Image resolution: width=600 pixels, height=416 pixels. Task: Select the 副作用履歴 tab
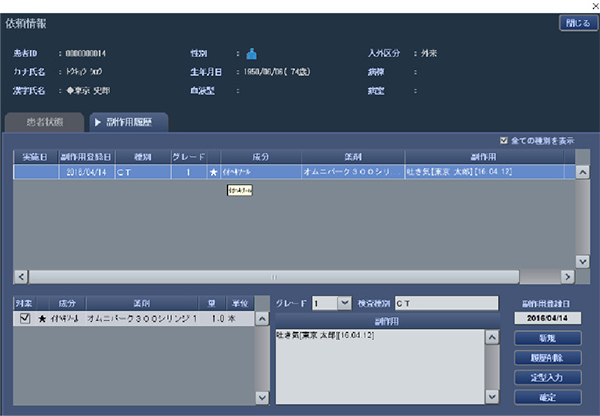(x=129, y=122)
